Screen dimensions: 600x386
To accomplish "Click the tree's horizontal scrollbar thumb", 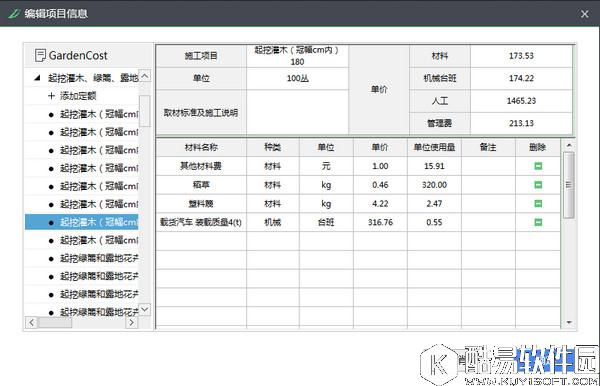I will (55, 322).
